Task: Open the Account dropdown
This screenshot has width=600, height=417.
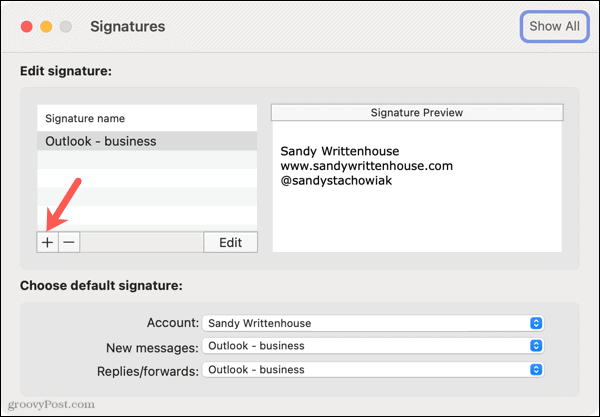Action: coord(372,323)
